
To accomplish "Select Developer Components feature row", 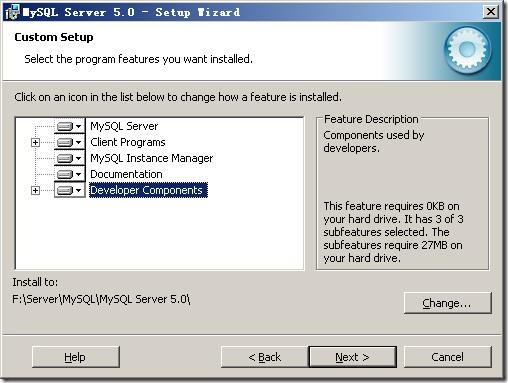I will point(148,190).
